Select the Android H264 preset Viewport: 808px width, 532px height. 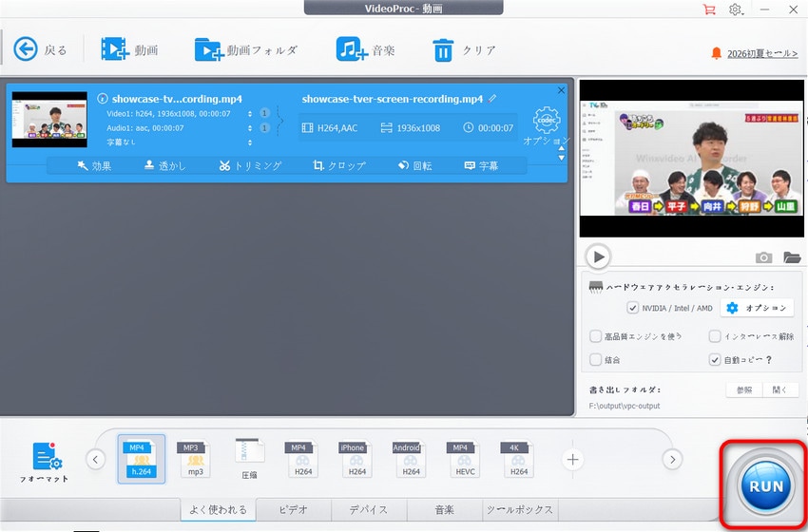click(411, 458)
